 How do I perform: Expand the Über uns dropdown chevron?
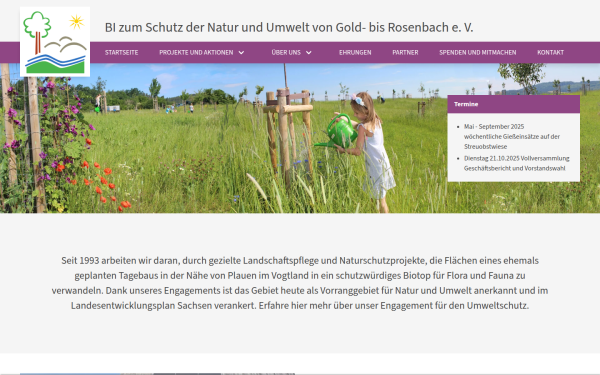[x=309, y=53]
